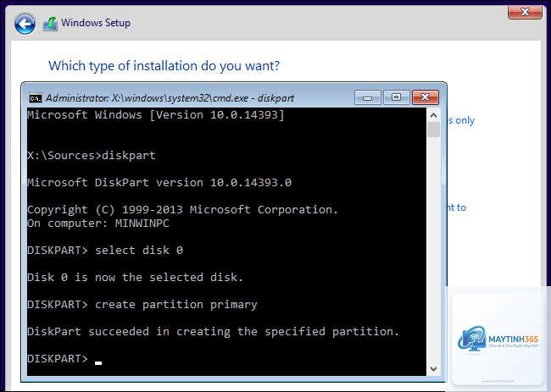The width and height of the screenshot is (551, 392).
Task: Click the empty DISKPART> prompt cursor line
Action: coord(64,359)
